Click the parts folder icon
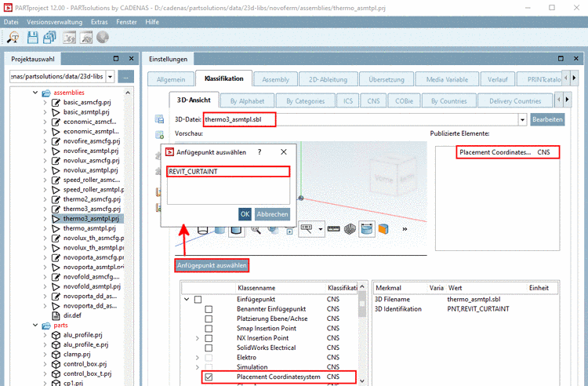This screenshot has height=386, width=588. (46, 326)
